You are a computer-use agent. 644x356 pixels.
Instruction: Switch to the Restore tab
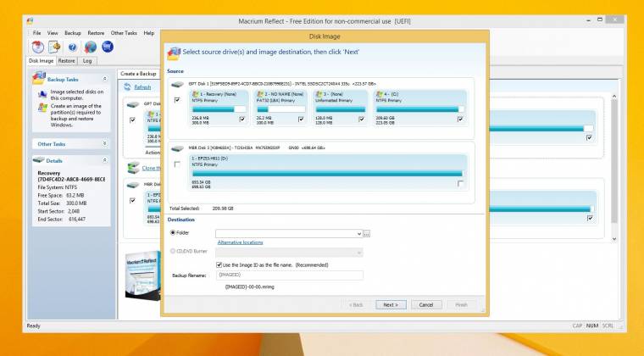click(x=66, y=61)
